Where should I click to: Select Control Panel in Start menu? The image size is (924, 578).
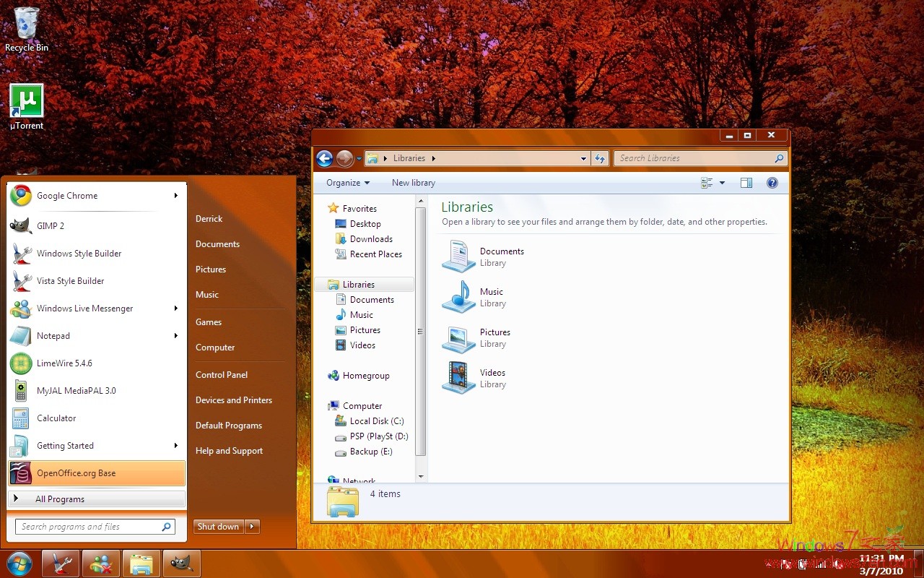point(222,375)
